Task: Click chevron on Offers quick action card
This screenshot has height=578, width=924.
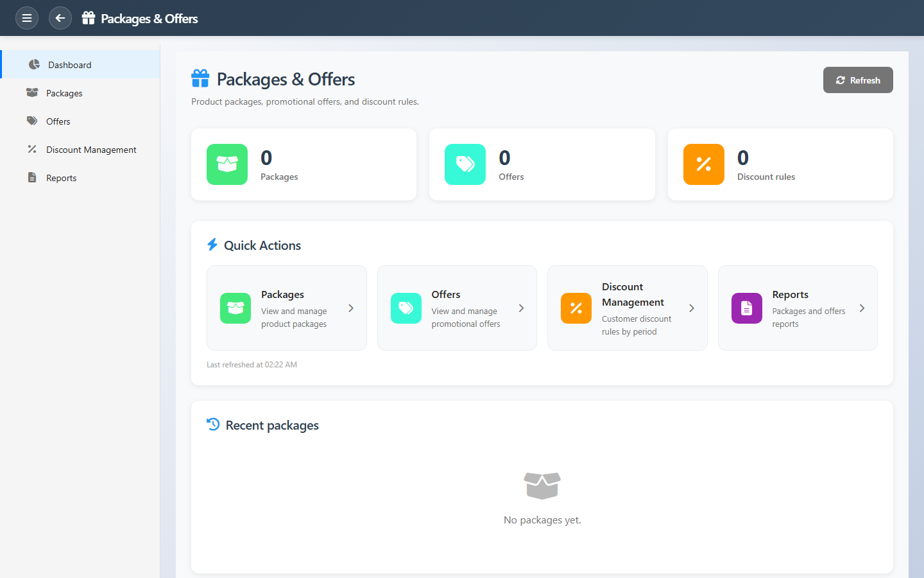Action: click(x=521, y=308)
